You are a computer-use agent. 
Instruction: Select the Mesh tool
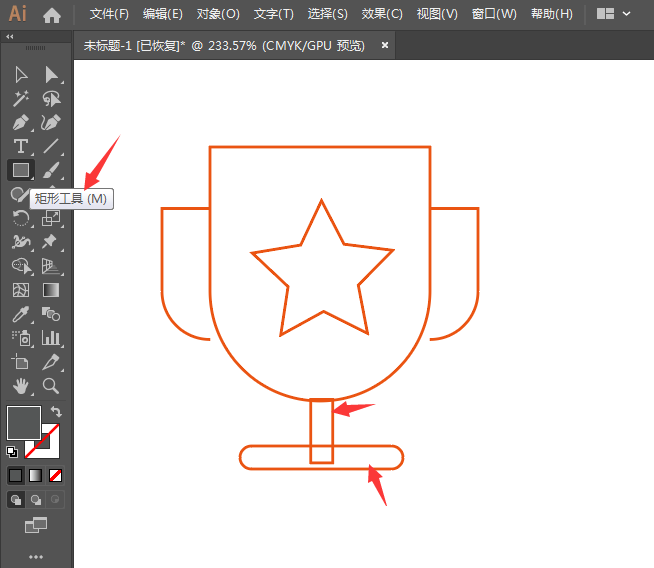(x=21, y=290)
